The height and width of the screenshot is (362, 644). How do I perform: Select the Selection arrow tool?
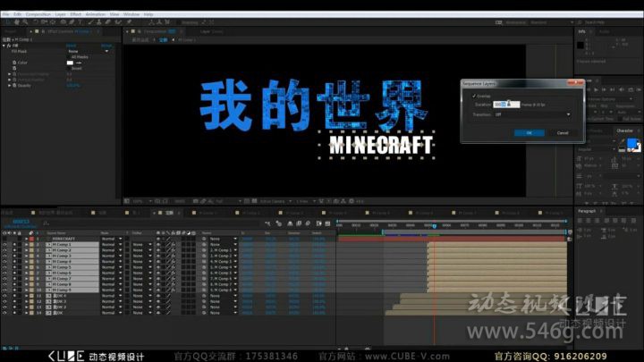[8, 21]
